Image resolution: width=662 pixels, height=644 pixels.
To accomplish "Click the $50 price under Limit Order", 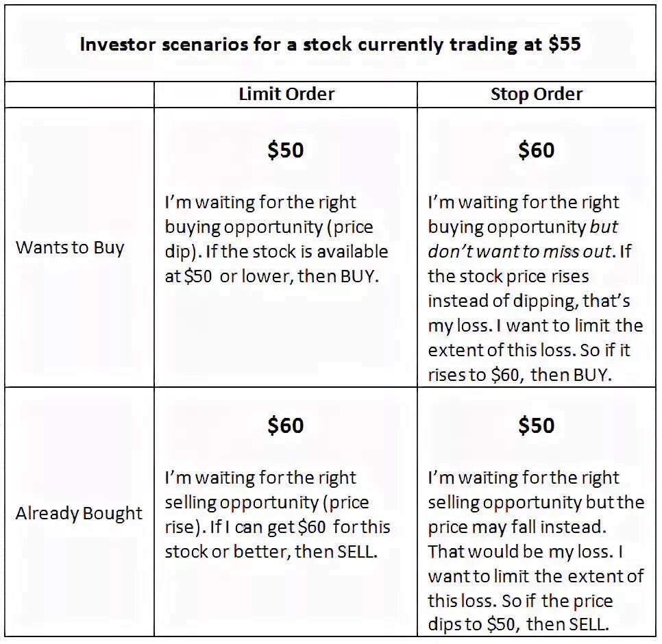I will pyautogui.click(x=285, y=151).
